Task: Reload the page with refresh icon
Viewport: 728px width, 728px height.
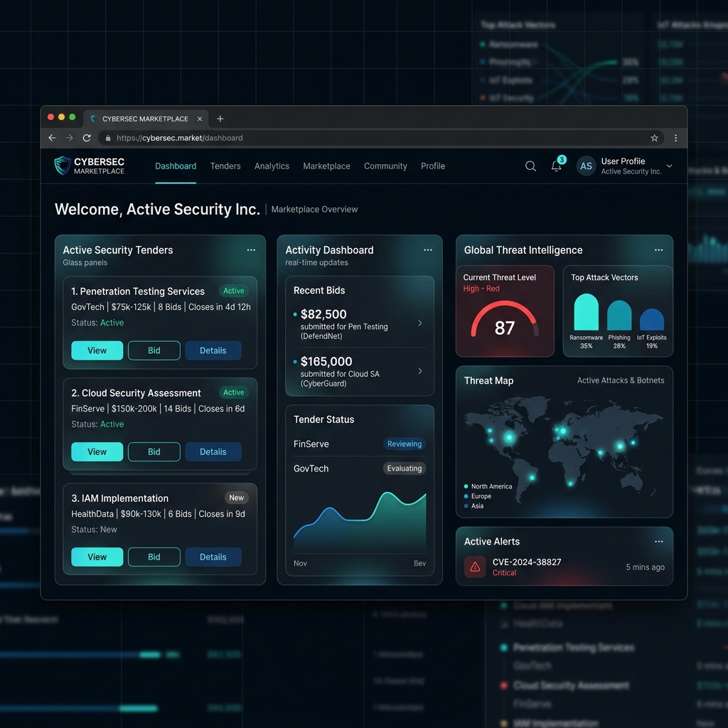Action: coord(87,138)
